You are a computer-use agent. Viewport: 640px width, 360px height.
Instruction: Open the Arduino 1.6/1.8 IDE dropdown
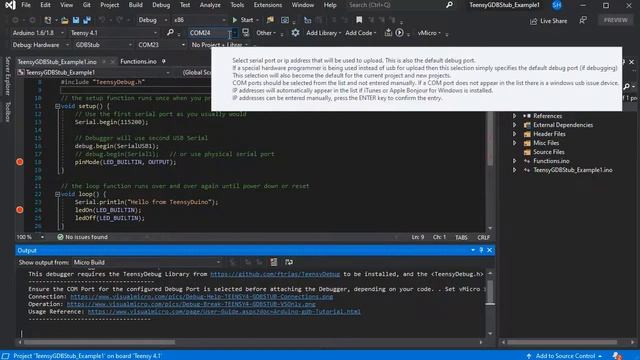pos(38,33)
